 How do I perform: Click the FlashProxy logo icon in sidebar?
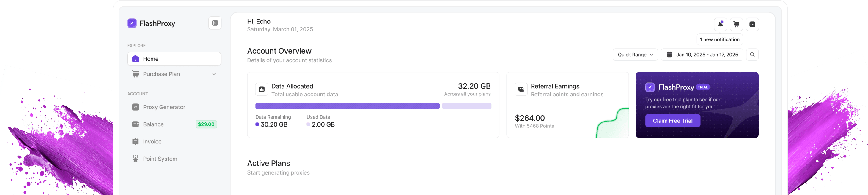[132, 23]
